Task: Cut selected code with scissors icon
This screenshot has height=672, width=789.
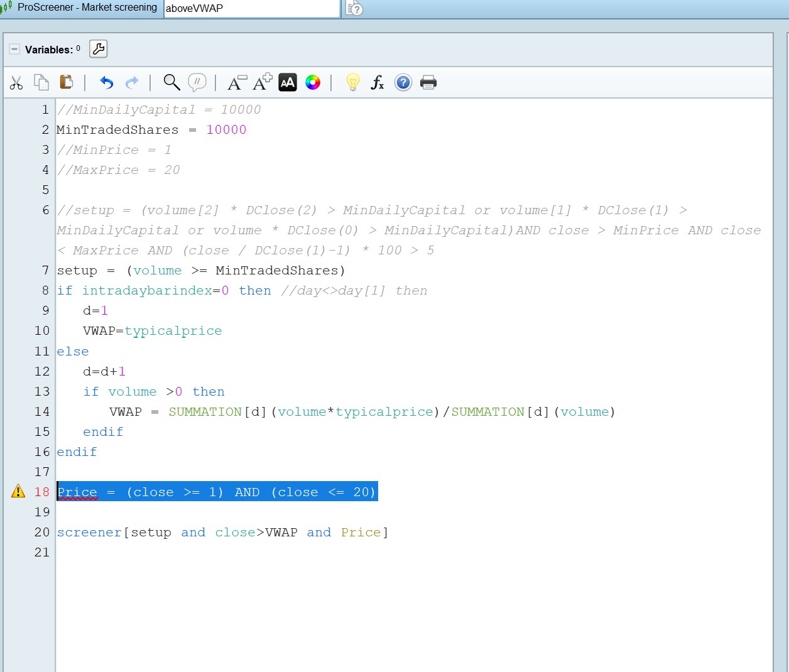Action: (16, 82)
